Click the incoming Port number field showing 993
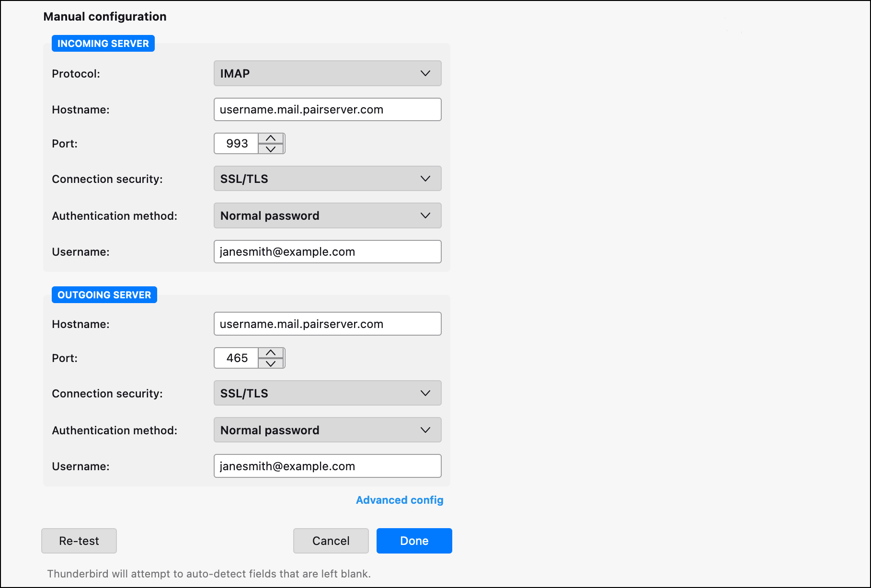Viewport: 871px width, 588px height. [x=237, y=144]
